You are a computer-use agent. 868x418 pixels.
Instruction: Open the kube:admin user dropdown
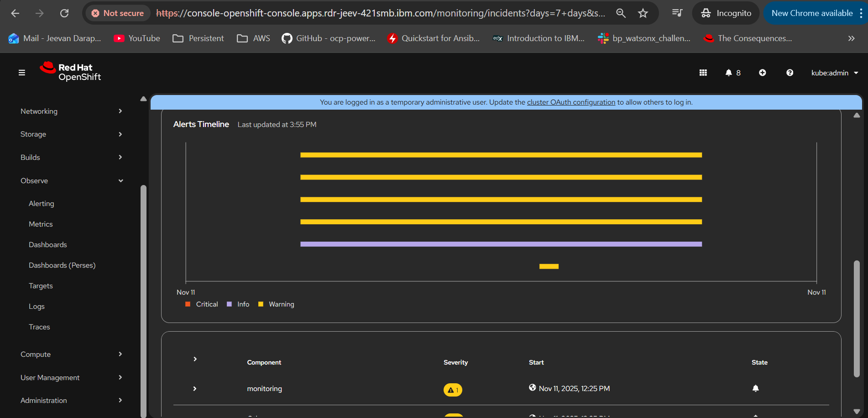pos(834,73)
